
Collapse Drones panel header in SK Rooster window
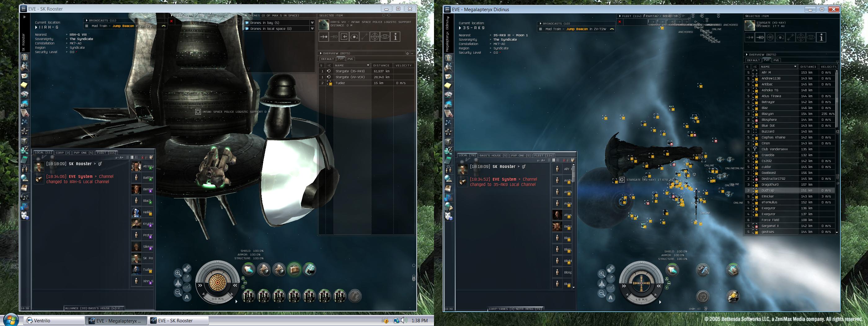(246, 16)
